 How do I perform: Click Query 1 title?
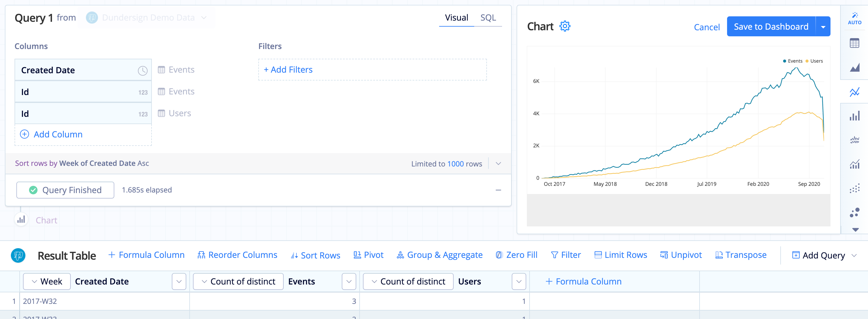[x=34, y=18]
